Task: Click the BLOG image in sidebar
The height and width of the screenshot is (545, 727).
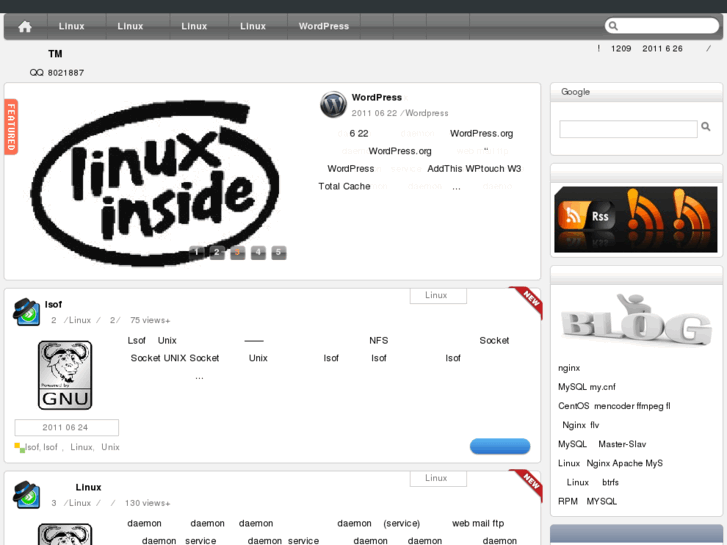Action: tap(636, 320)
